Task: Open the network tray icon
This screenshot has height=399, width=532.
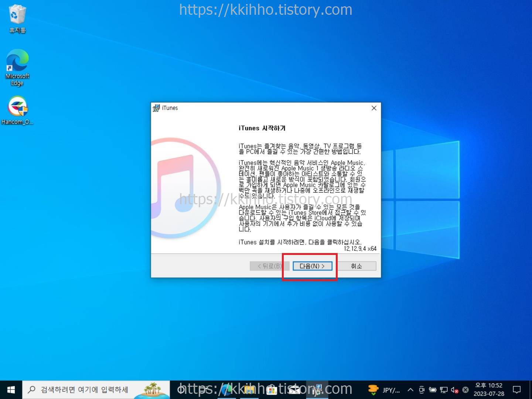Action: (444, 390)
